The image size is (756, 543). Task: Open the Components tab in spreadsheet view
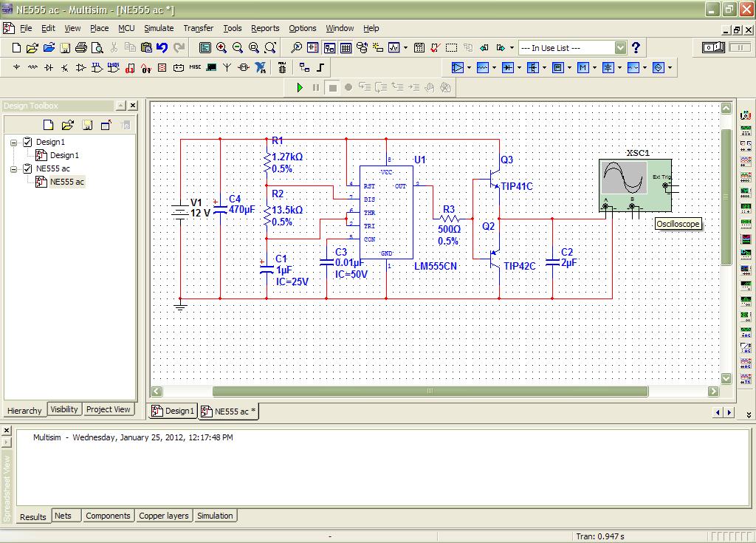click(108, 516)
